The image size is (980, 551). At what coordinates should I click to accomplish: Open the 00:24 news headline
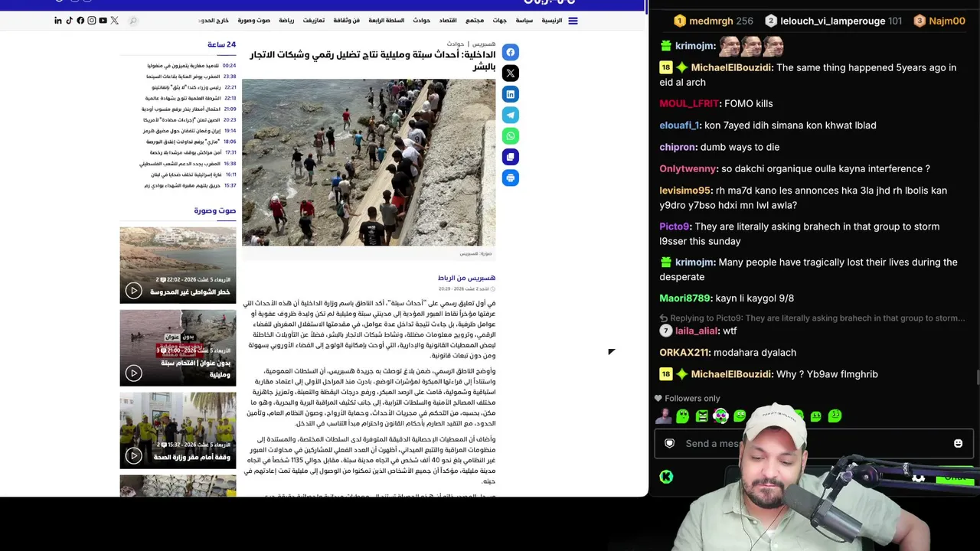pyautogui.click(x=183, y=66)
